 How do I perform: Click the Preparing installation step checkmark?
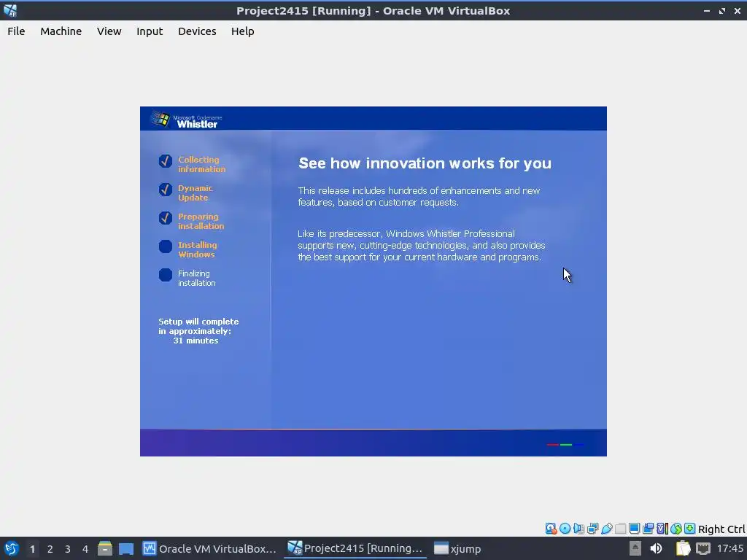(166, 217)
